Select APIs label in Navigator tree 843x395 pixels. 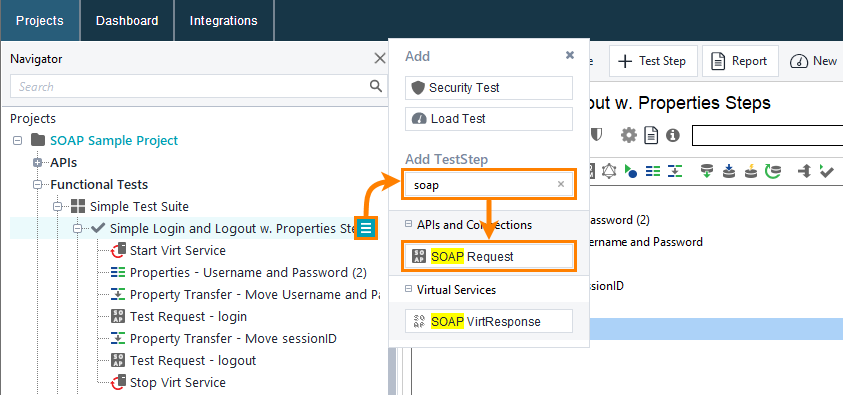[x=63, y=162]
